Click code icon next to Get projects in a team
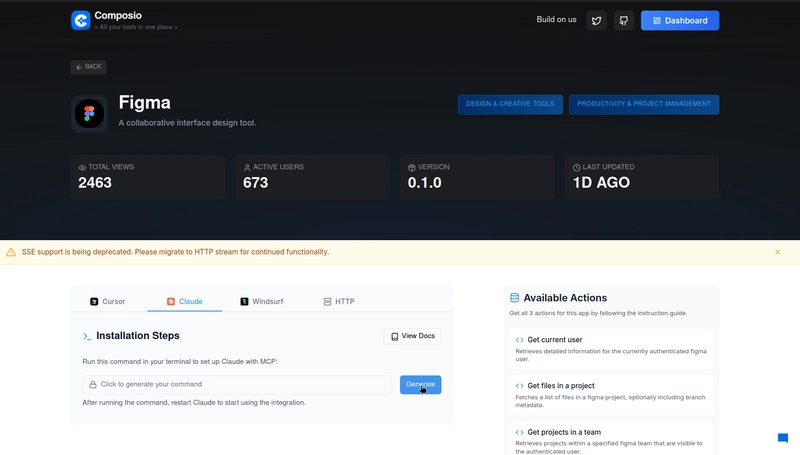 point(519,432)
